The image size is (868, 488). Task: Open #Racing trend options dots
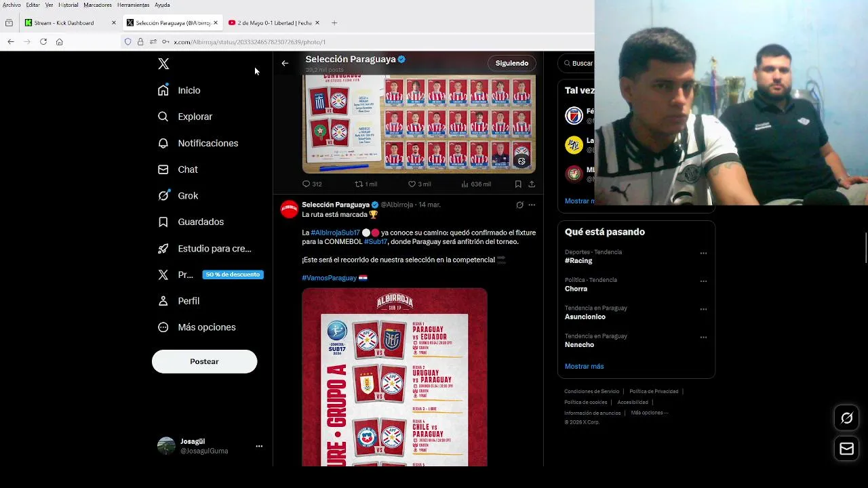tap(703, 253)
